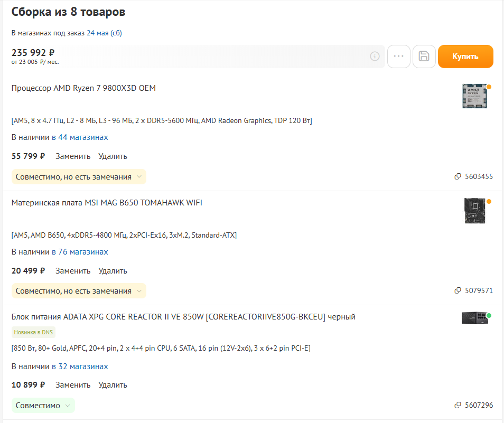Viewport: 504px width, 423px height.
Task: Copy product code 5607296 via copy icon
Action: coord(458,405)
